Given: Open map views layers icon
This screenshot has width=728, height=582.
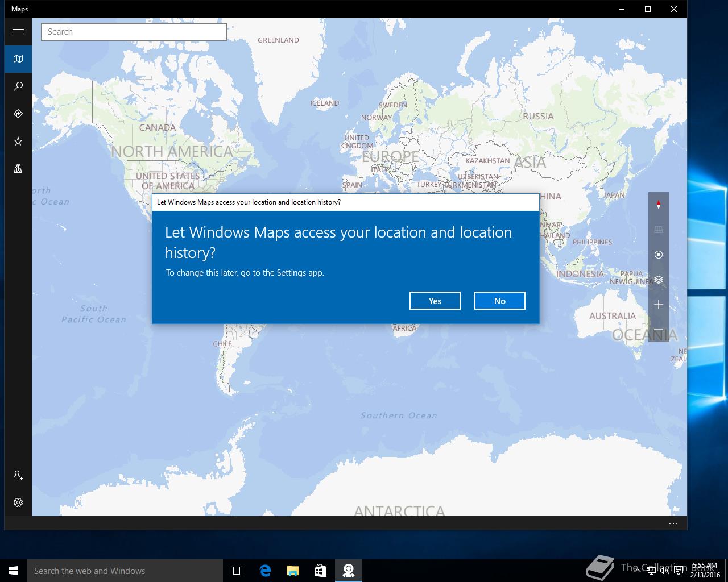Looking at the screenshot, I should pos(659,280).
